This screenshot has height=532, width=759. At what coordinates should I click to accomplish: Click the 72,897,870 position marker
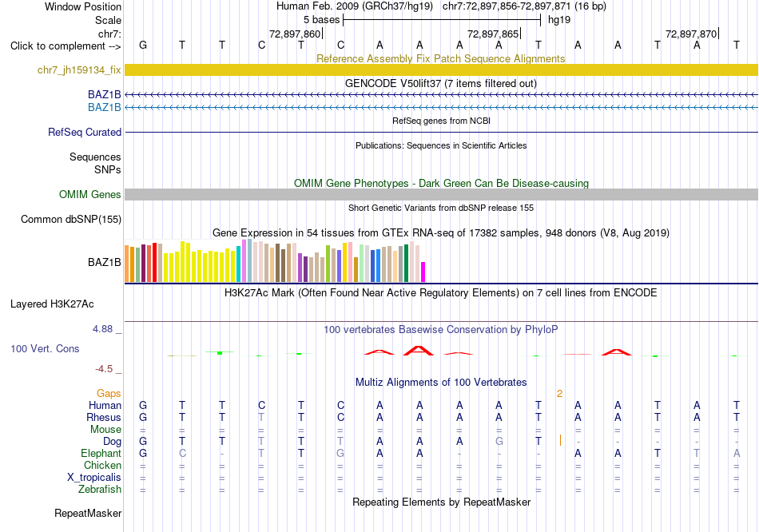pyautogui.click(x=692, y=34)
